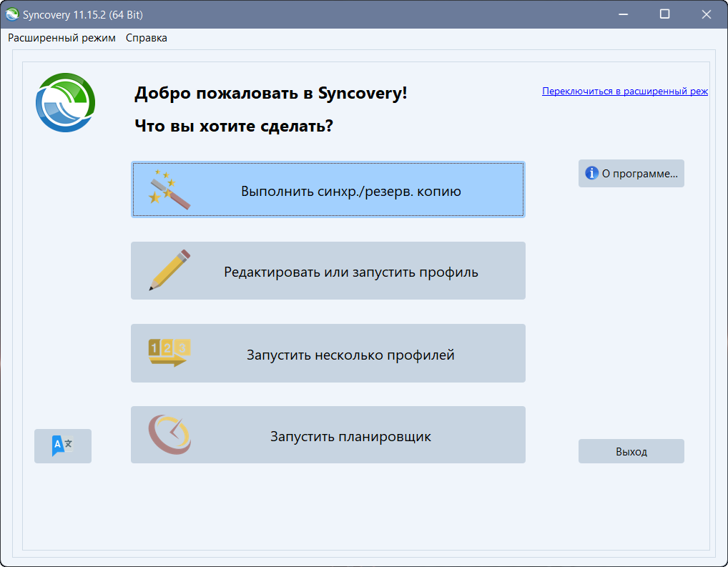Click the scheduler clock icon
The width and height of the screenshot is (728, 567).
(169, 435)
